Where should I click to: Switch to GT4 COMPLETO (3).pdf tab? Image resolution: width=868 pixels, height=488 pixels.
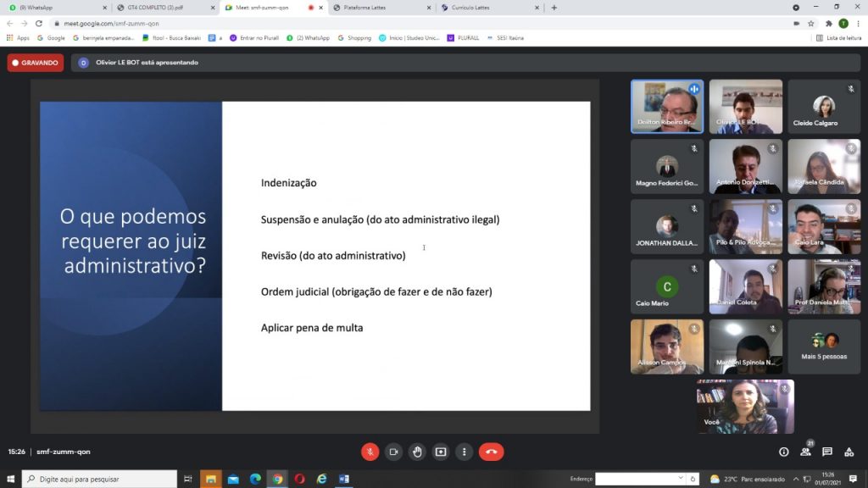coord(161,8)
